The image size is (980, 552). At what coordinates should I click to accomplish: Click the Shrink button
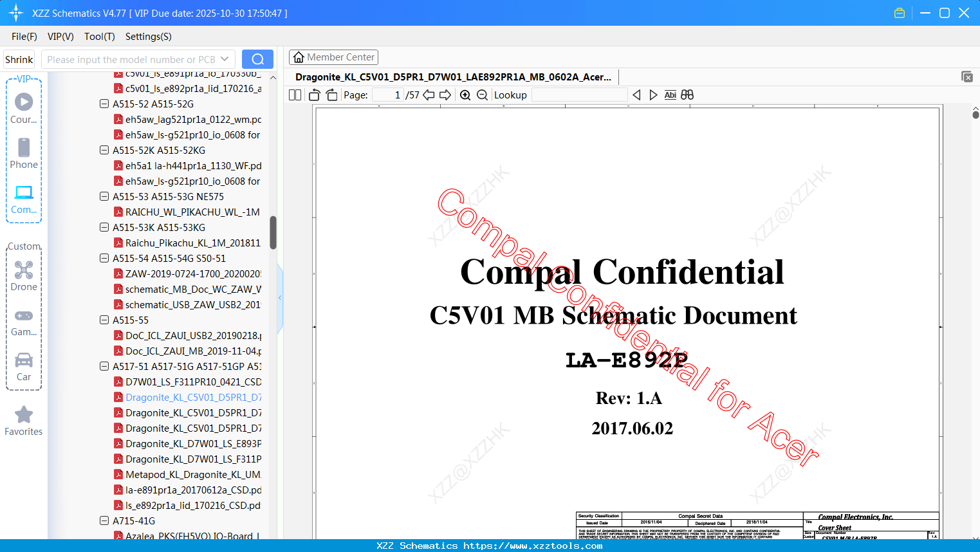(19, 59)
